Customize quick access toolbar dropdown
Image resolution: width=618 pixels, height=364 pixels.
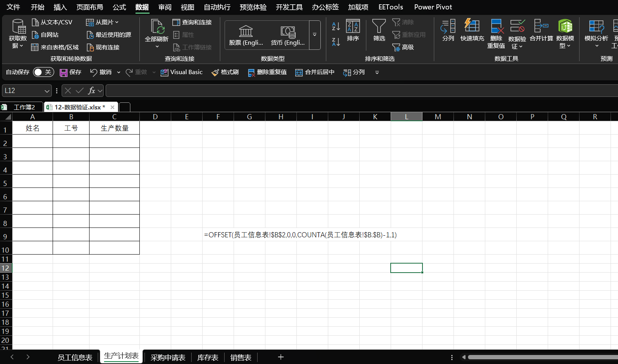(x=377, y=73)
